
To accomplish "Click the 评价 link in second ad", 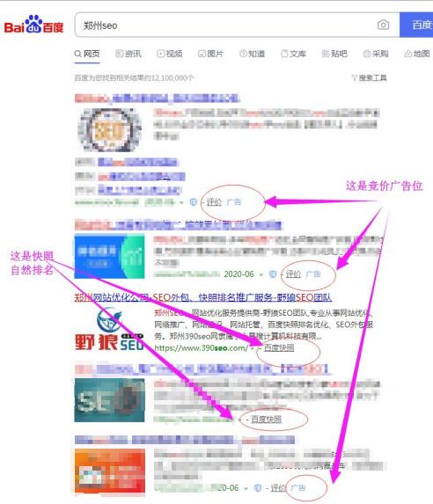I will click(x=293, y=274).
